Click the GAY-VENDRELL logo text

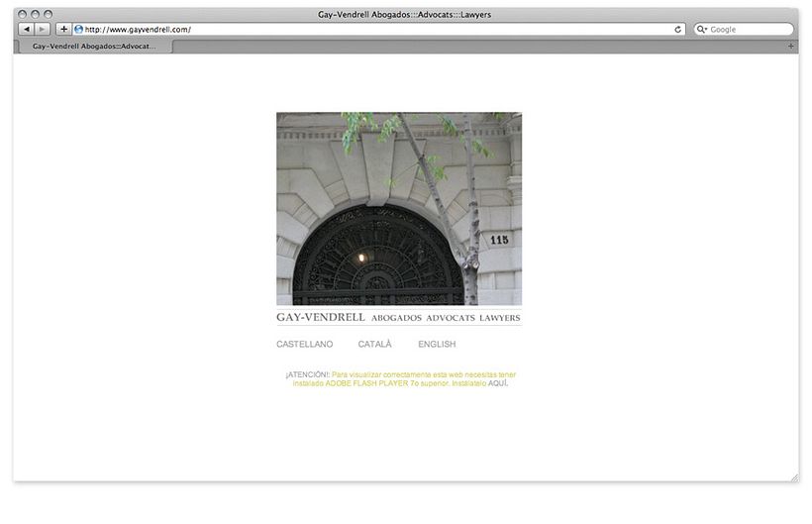click(x=321, y=317)
